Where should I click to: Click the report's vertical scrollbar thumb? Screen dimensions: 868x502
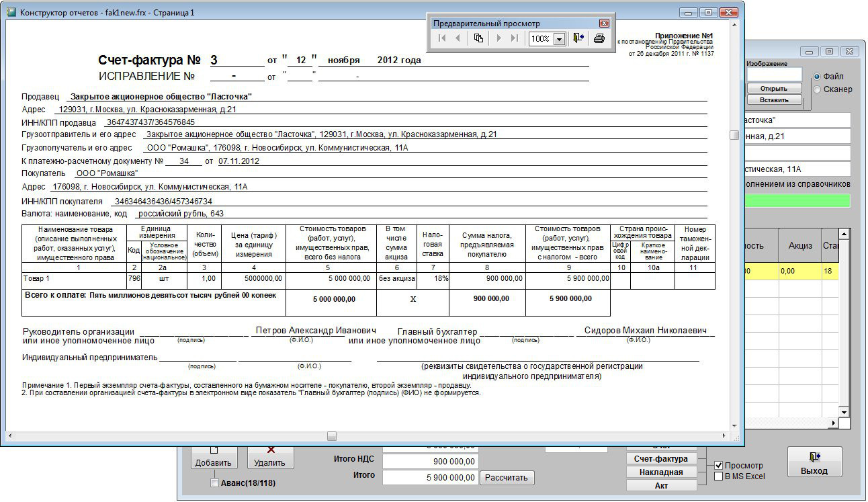[734, 135]
